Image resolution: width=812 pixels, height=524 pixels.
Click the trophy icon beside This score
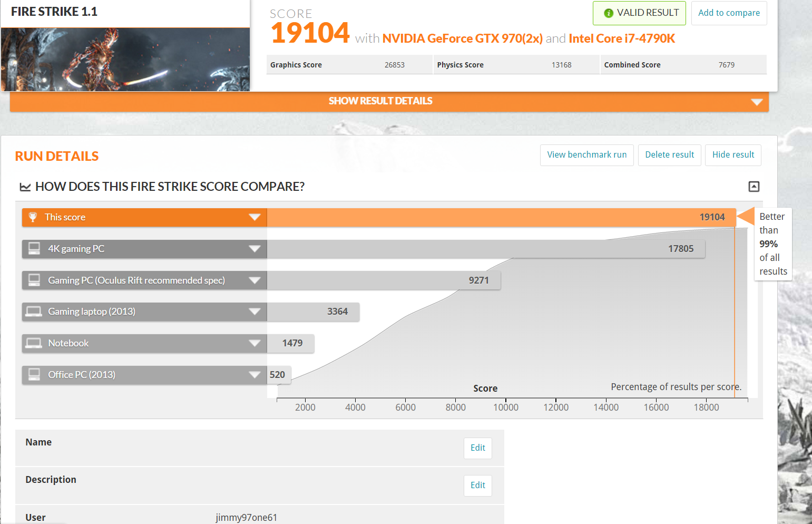(x=33, y=217)
